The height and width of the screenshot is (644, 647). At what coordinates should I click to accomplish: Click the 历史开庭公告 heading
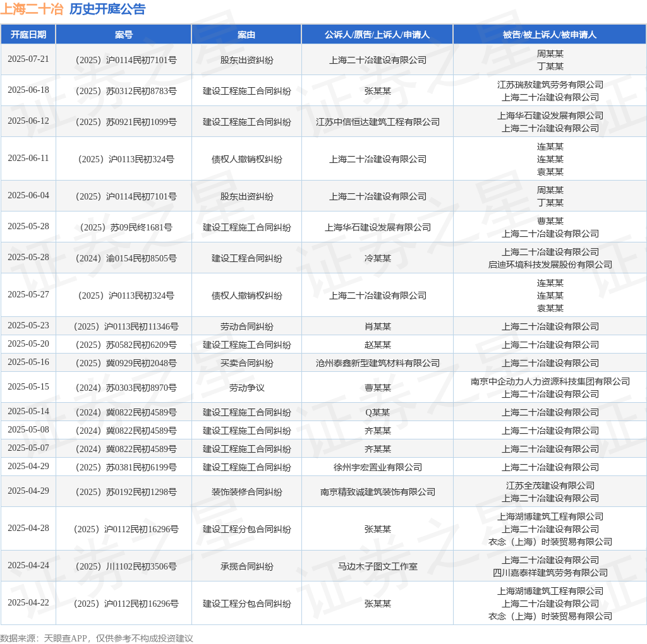[x=107, y=9]
